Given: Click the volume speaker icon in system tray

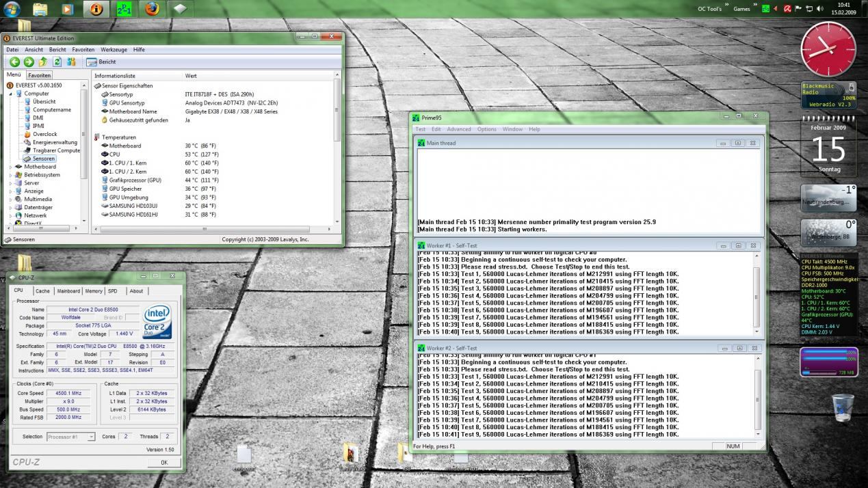Looking at the screenshot, I should [x=820, y=9].
